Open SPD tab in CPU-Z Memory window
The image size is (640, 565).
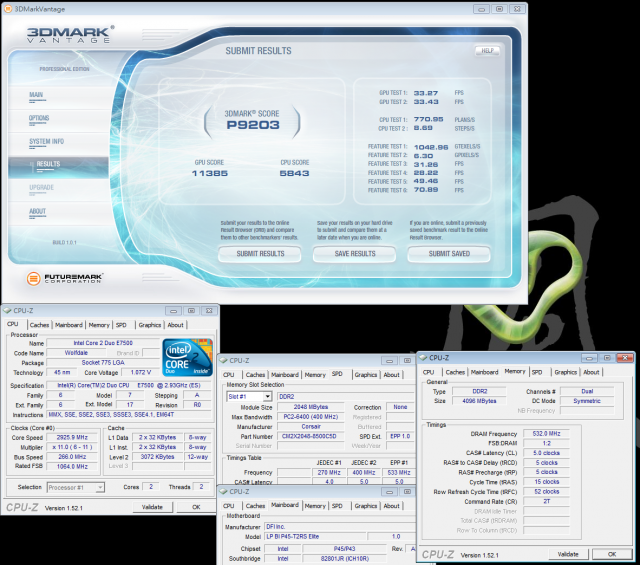537,372
